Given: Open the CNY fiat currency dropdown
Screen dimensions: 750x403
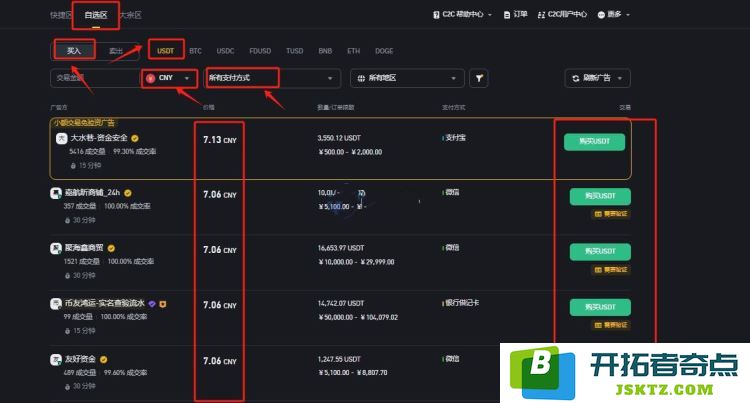Looking at the screenshot, I should tap(169, 78).
